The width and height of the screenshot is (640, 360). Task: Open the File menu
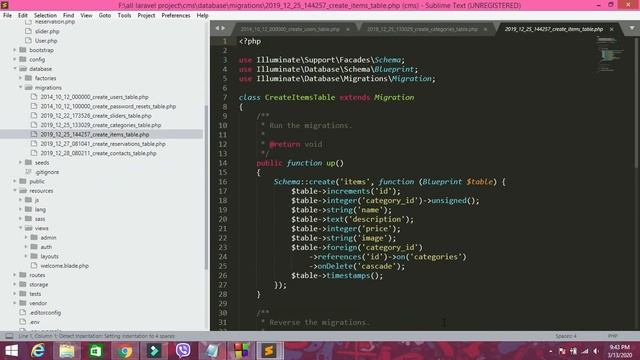pyautogui.click(x=7, y=16)
